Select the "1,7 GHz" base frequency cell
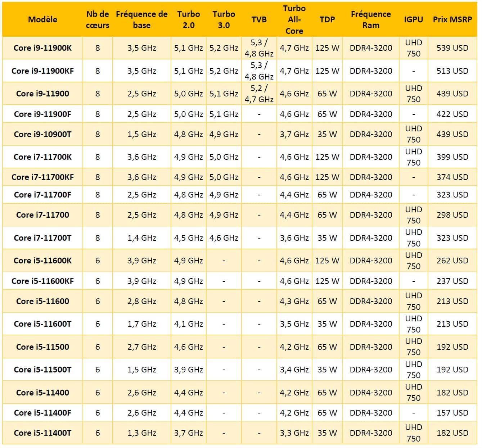Screen dimensions: 482x448 pyautogui.click(x=141, y=324)
